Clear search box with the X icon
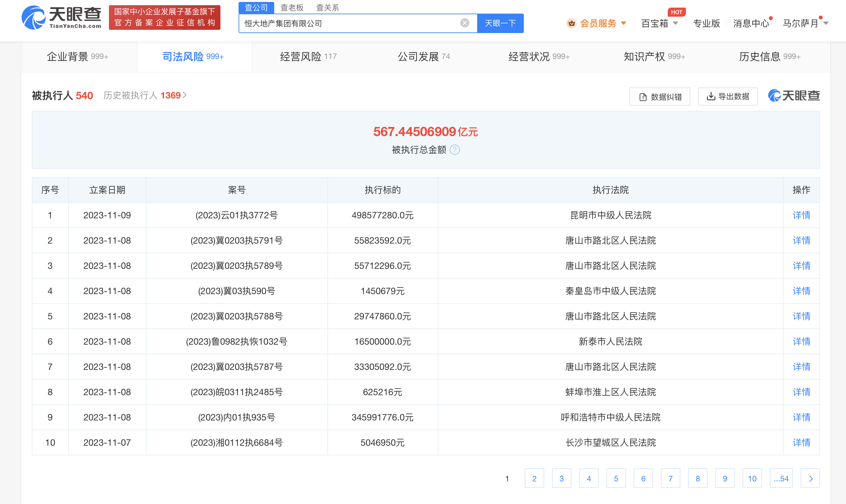Screen dimensions: 846x504 [x=464, y=23]
